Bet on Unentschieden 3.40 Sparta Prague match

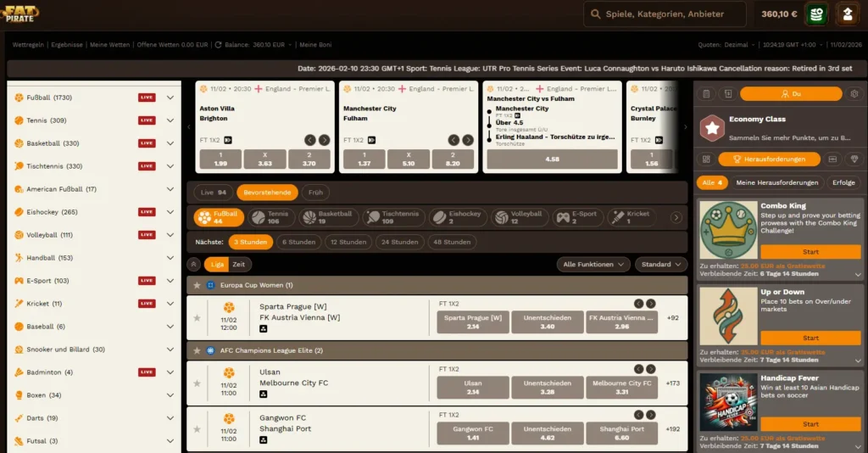tap(547, 322)
